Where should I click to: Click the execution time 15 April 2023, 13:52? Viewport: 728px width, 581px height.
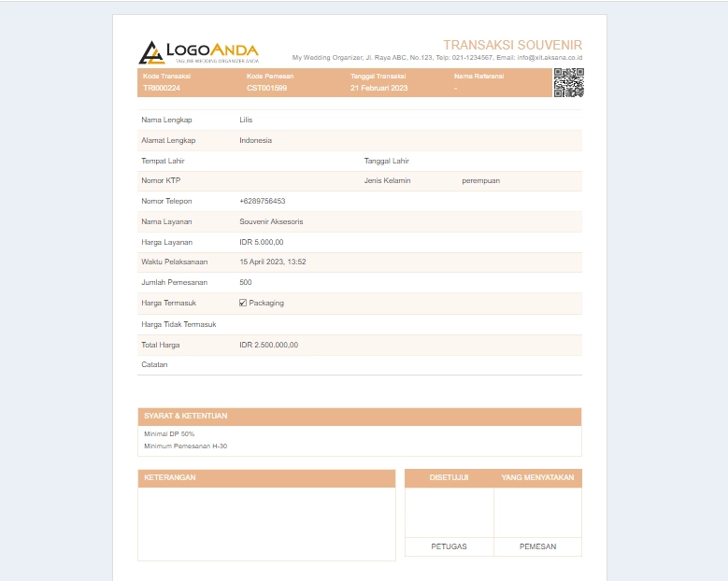tap(272, 262)
